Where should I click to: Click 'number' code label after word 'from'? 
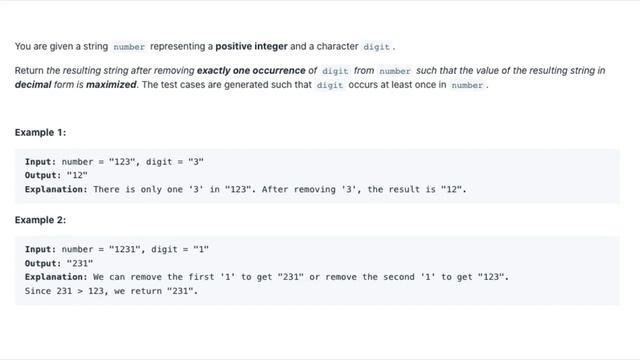coord(395,71)
